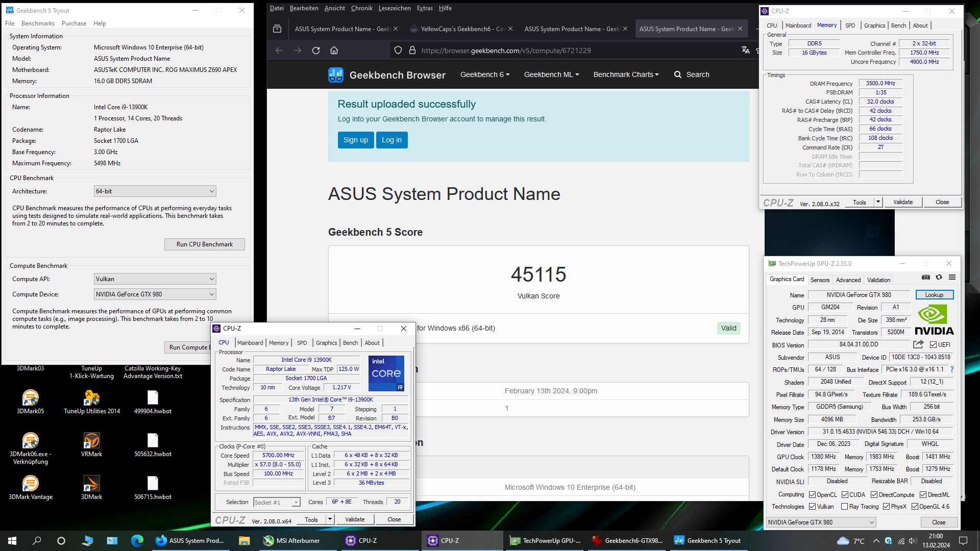Toggle PhysX checkbox in GPU-Z
This screenshot has height=551, width=980.
tap(886, 507)
